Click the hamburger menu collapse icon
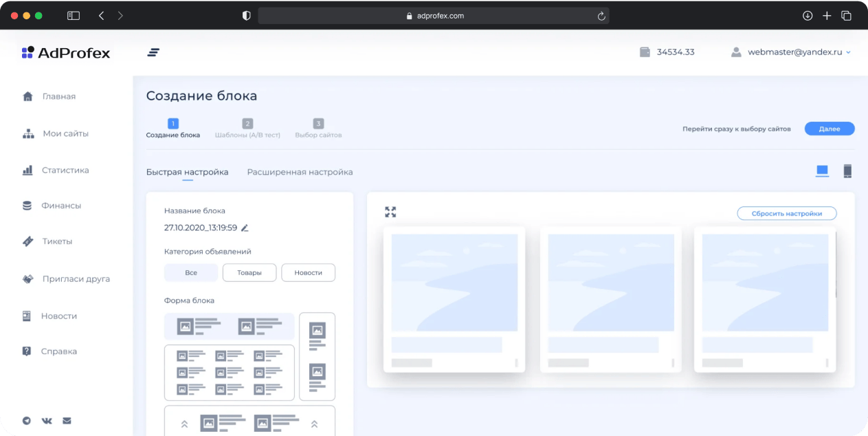Viewport: 868px width, 436px height. tap(153, 52)
